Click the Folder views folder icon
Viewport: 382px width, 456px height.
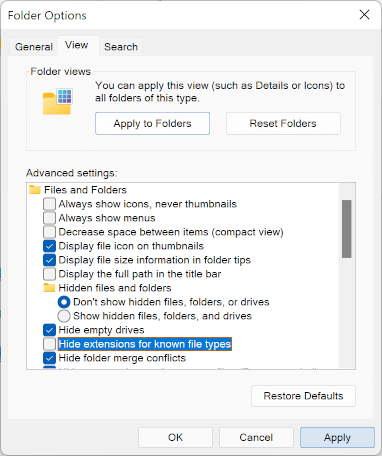pos(58,102)
